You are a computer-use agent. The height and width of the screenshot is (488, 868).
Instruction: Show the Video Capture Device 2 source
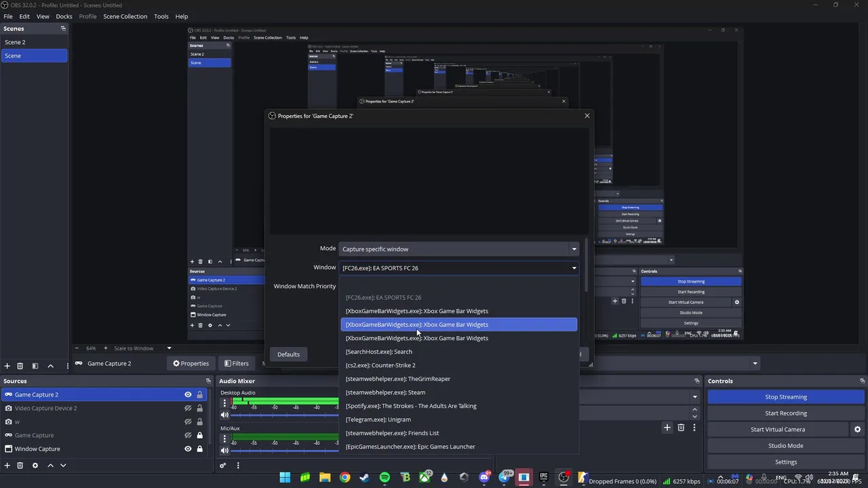tap(188, 408)
